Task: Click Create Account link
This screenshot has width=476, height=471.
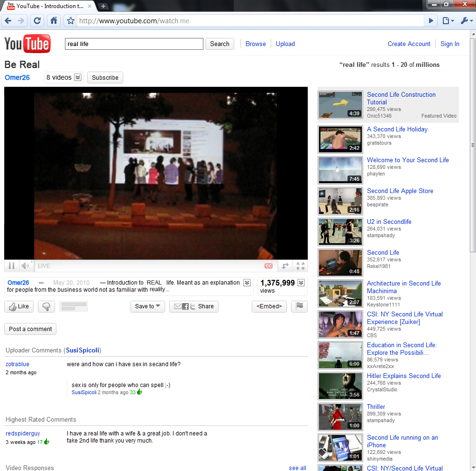Action: (409, 44)
